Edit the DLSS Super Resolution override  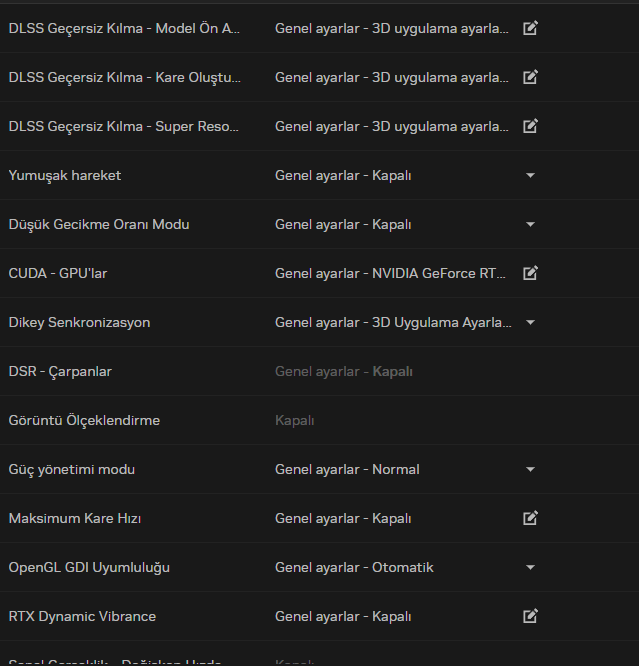(x=530, y=126)
